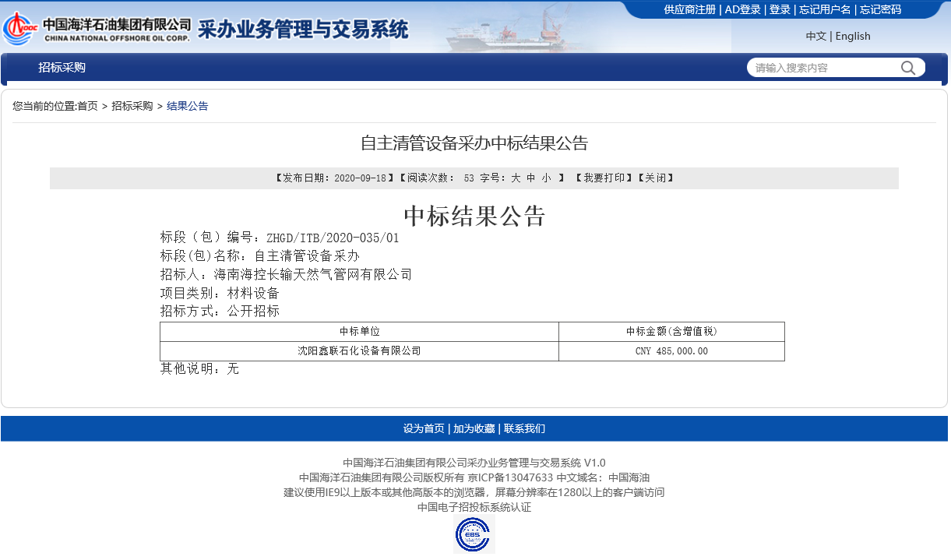
Task: Click table header 中标金额(含增值税)
Action: (671, 332)
